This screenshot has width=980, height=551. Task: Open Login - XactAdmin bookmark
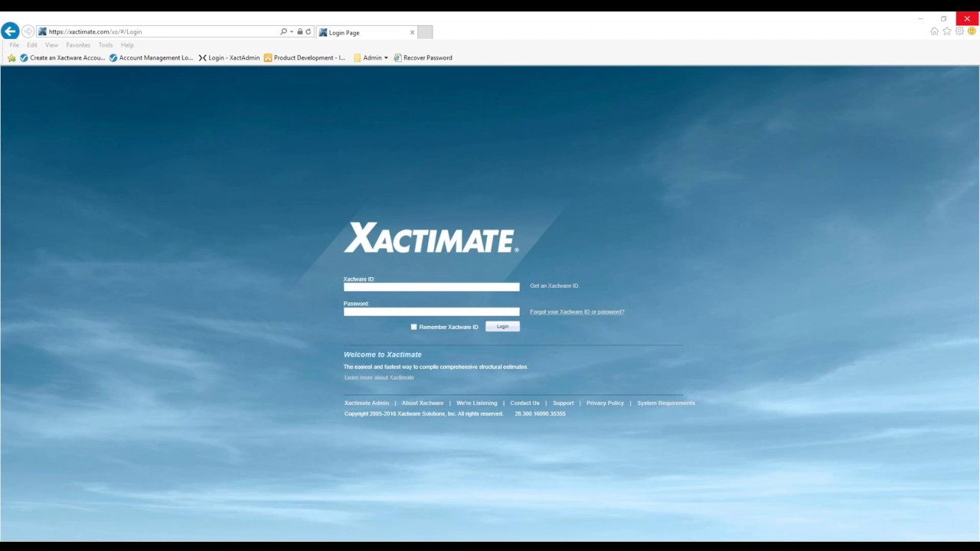point(229,57)
